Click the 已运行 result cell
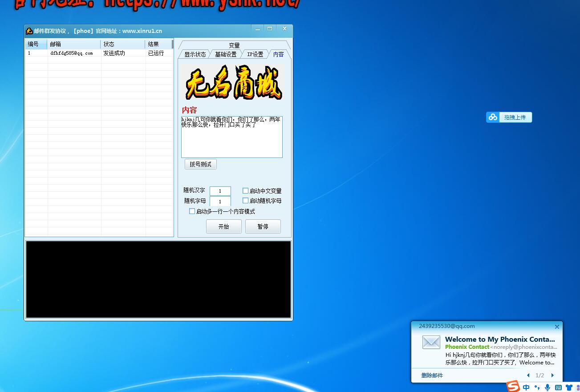The width and height of the screenshot is (580, 392). [x=159, y=53]
